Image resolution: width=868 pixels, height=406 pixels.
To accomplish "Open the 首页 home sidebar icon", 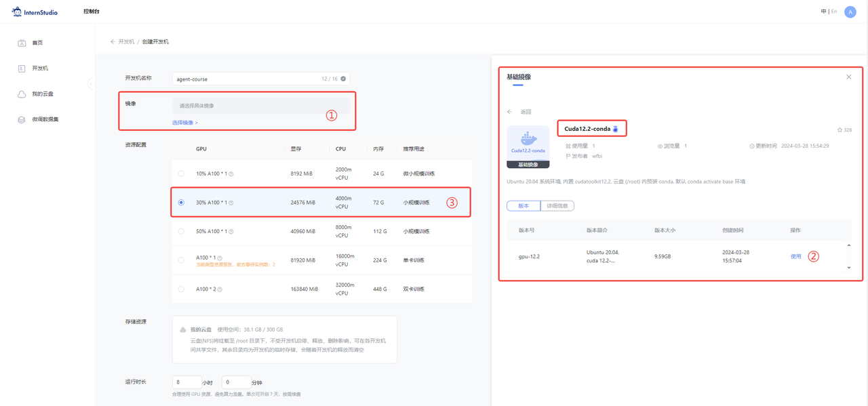I will tap(22, 43).
